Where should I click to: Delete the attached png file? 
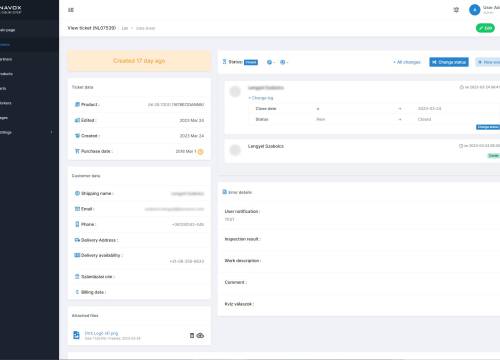[x=192, y=336]
